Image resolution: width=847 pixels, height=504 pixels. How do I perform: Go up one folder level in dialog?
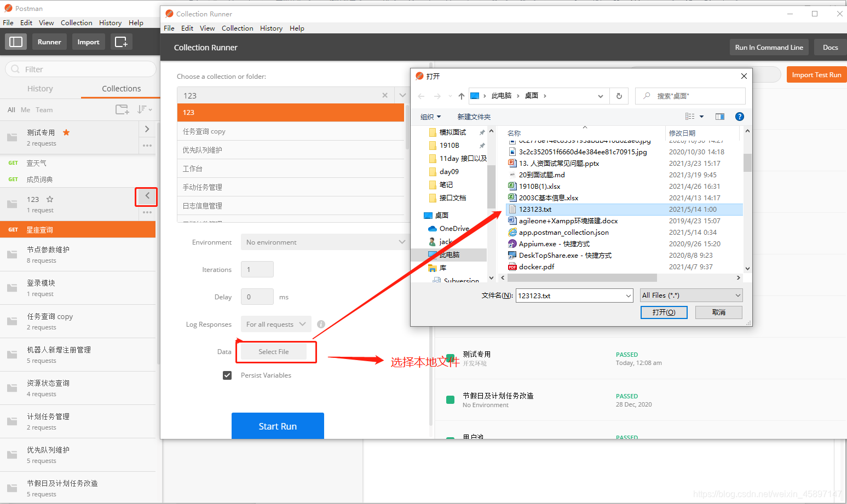point(462,96)
